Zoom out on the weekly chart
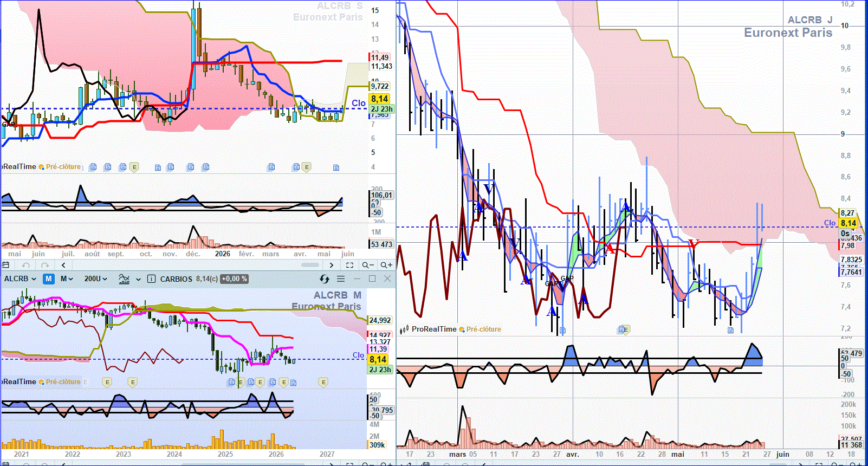 tap(368, 265)
